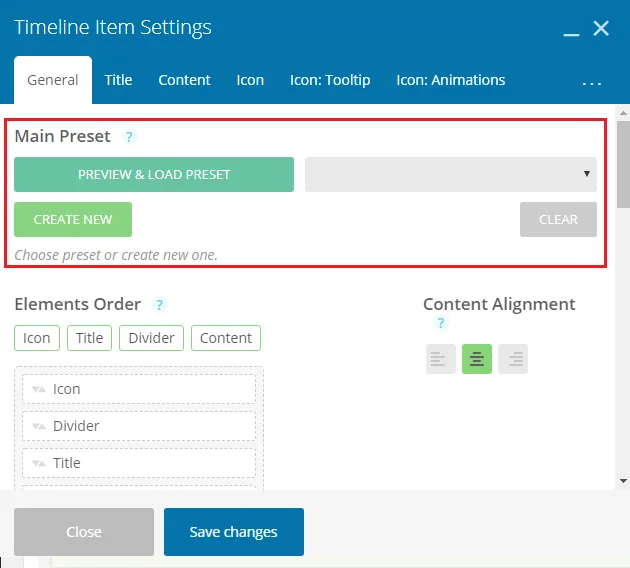This screenshot has height=568, width=630.
Task: Open Main Preset help question mark
Action: click(x=129, y=137)
